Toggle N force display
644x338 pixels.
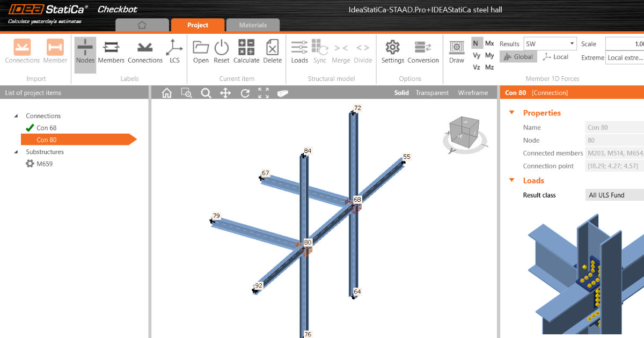point(477,43)
